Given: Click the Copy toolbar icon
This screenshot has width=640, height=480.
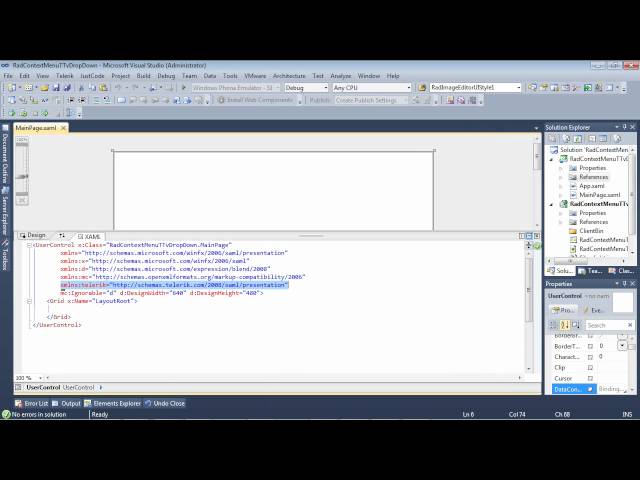Looking at the screenshot, I should pyautogui.click(x=92, y=87).
